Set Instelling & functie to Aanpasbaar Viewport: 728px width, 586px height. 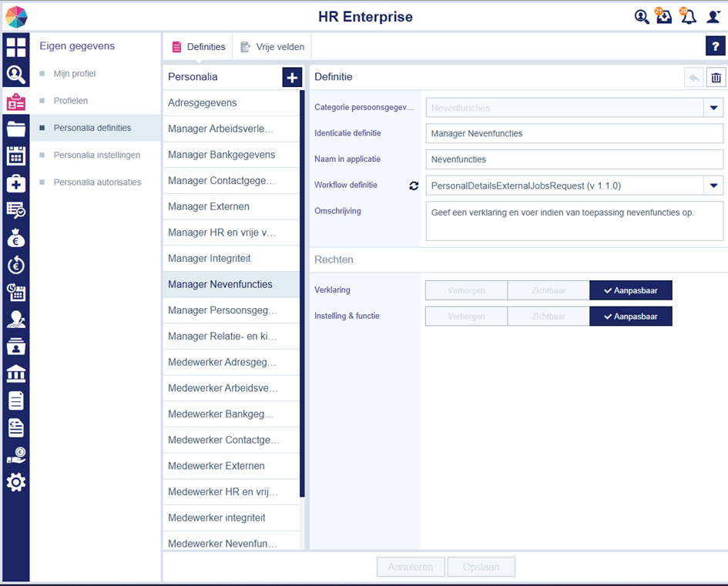point(630,316)
